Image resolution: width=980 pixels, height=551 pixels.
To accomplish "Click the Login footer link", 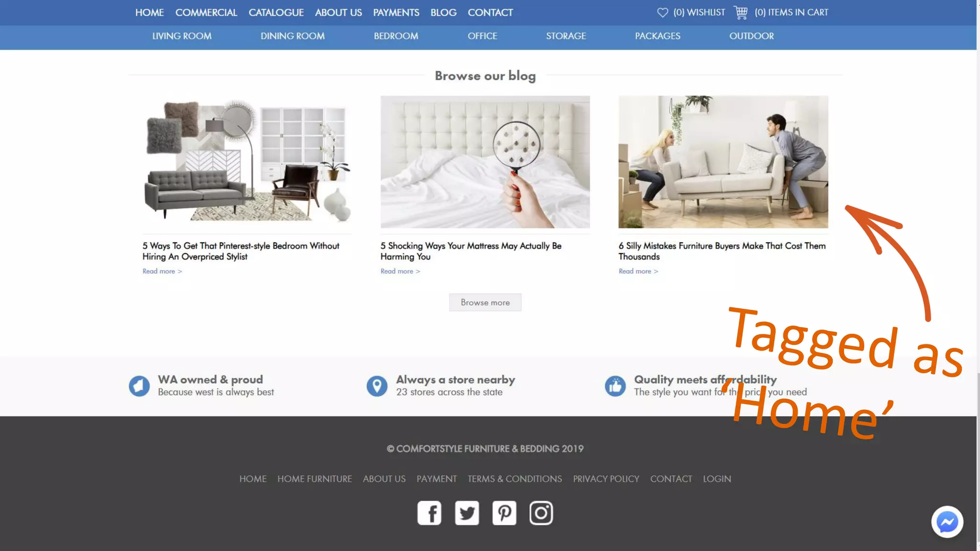I will (x=717, y=479).
